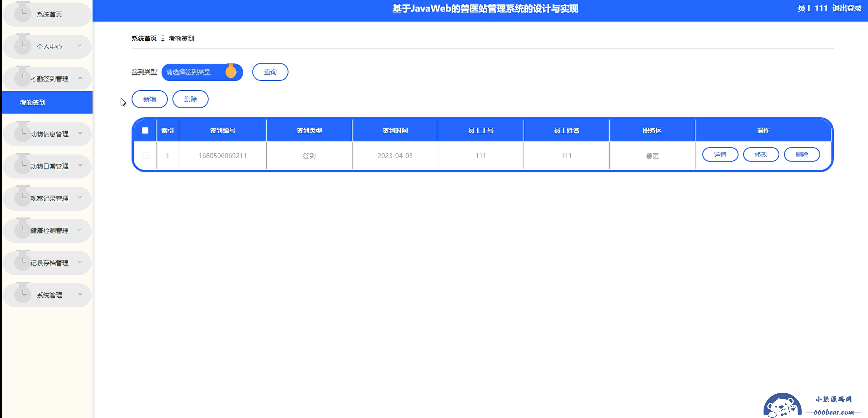Expand the 动物日常管理 menu chevron
This screenshot has height=418, width=868.
pos(80,165)
